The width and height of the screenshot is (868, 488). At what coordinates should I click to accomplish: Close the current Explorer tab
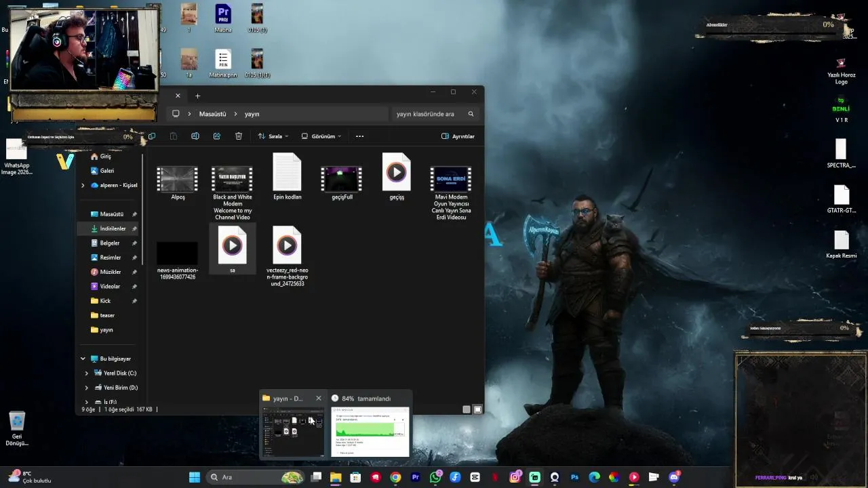coord(178,96)
